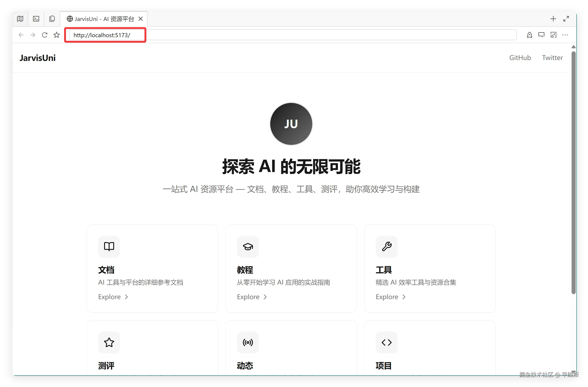Image resolution: width=588 pixels, height=387 pixels.
Task: Open the 项目 card title
Action: pyautogui.click(x=384, y=366)
